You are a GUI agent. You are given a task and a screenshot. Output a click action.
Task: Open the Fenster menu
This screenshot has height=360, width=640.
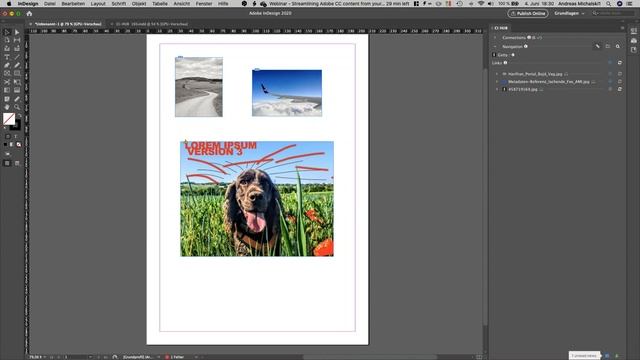coord(204,4)
